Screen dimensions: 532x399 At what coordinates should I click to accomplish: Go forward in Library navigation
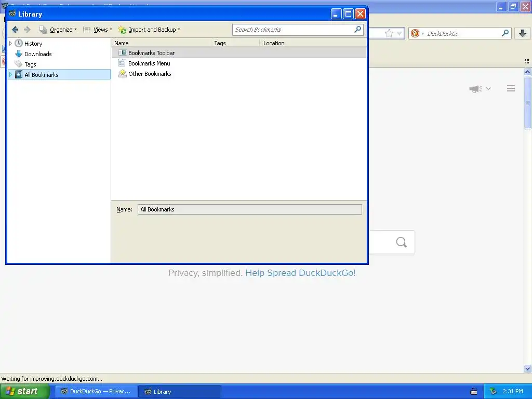(28, 30)
